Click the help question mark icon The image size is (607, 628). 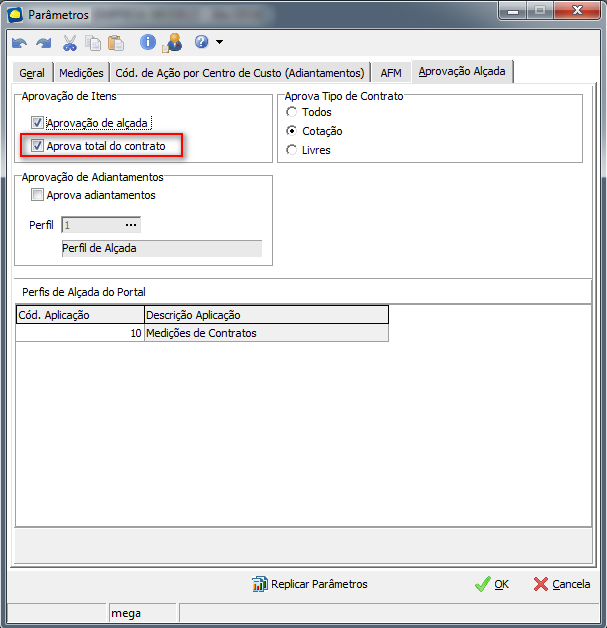point(201,43)
